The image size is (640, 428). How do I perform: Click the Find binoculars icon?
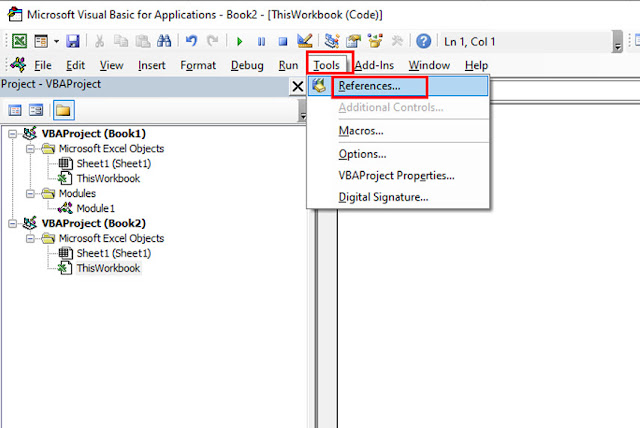pos(164,41)
